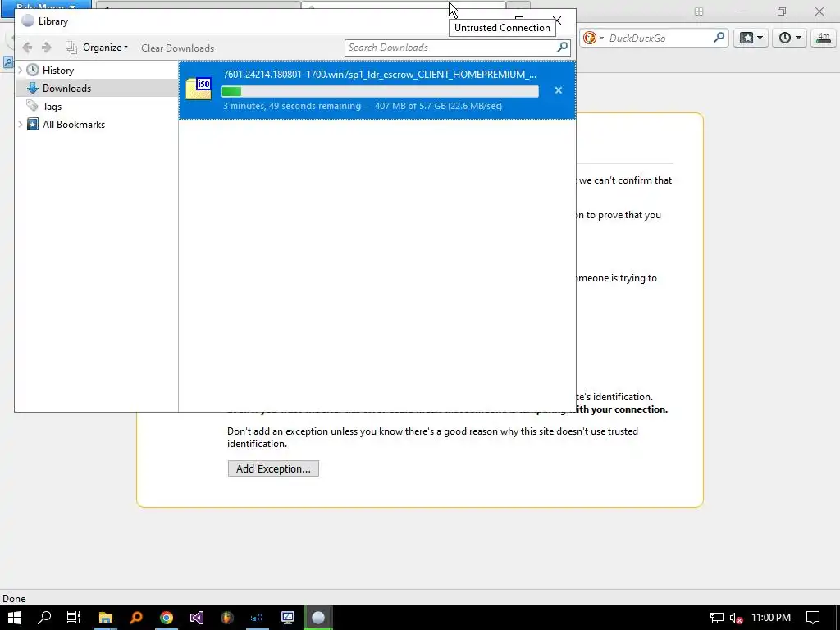The height and width of the screenshot is (630, 840).
Task: Click the History clock icon in sidebar
Action: tap(33, 71)
